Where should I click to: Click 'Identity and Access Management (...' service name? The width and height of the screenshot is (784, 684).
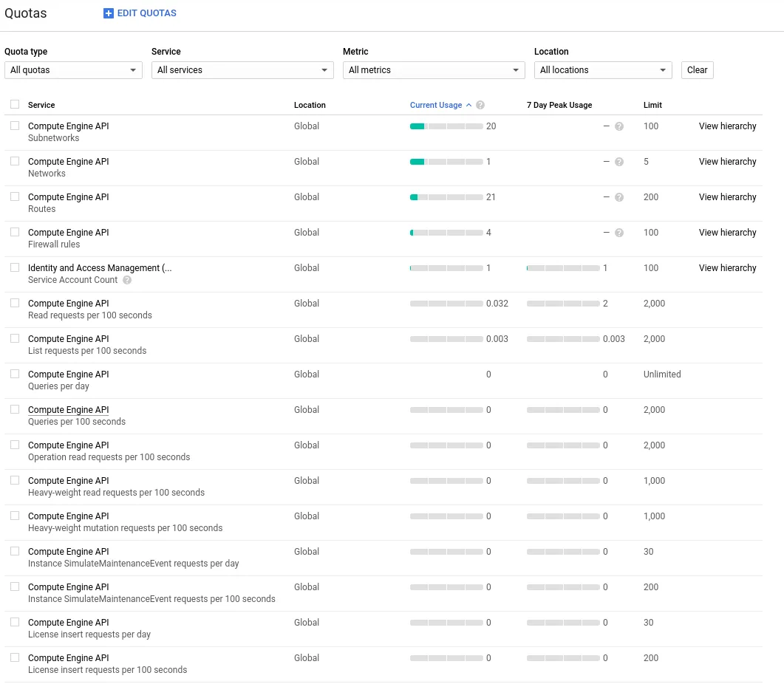click(100, 268)
